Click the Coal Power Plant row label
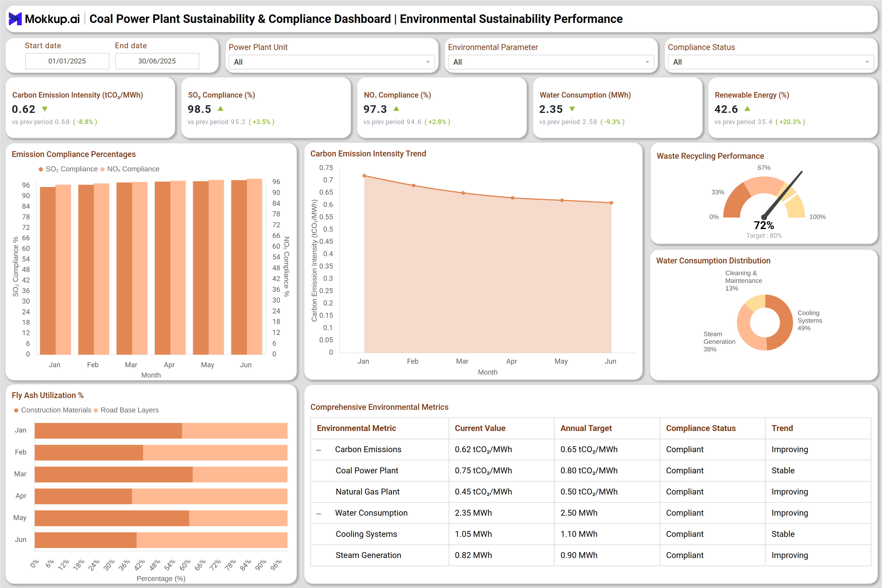 coord(367,471)
